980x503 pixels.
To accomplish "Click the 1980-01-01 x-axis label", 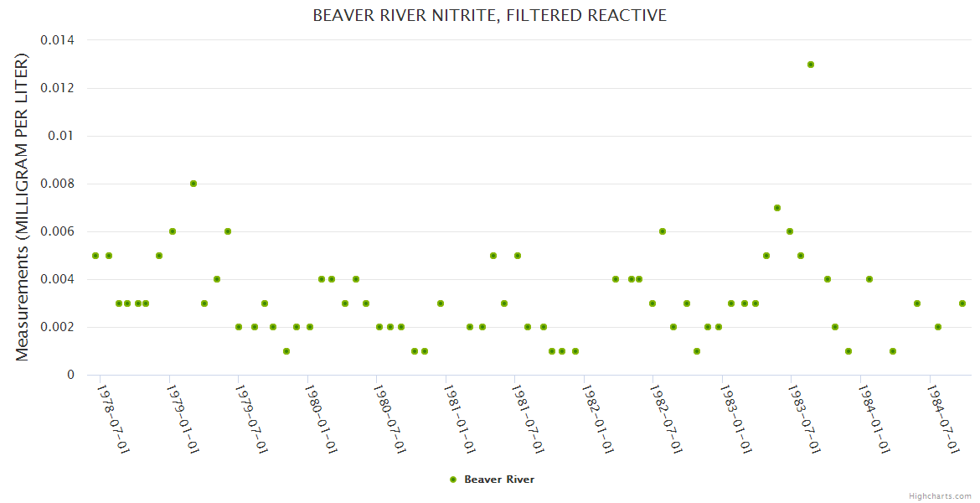I will 321,419.
